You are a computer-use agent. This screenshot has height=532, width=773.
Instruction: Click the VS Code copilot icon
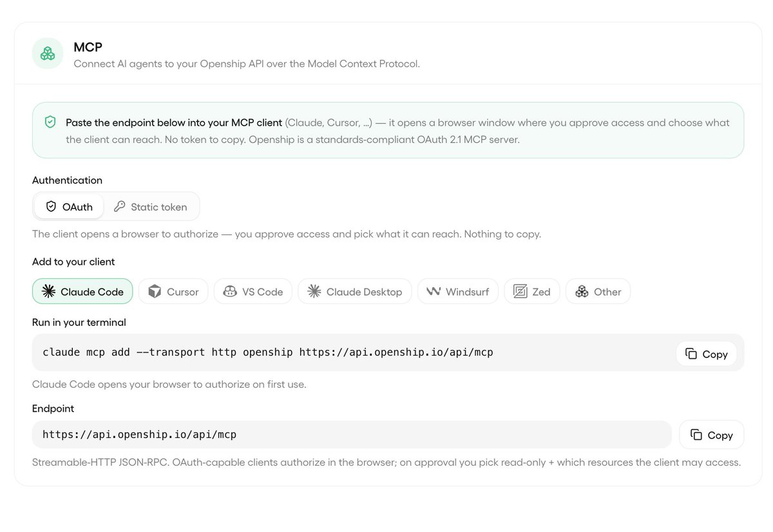(230, 292)
